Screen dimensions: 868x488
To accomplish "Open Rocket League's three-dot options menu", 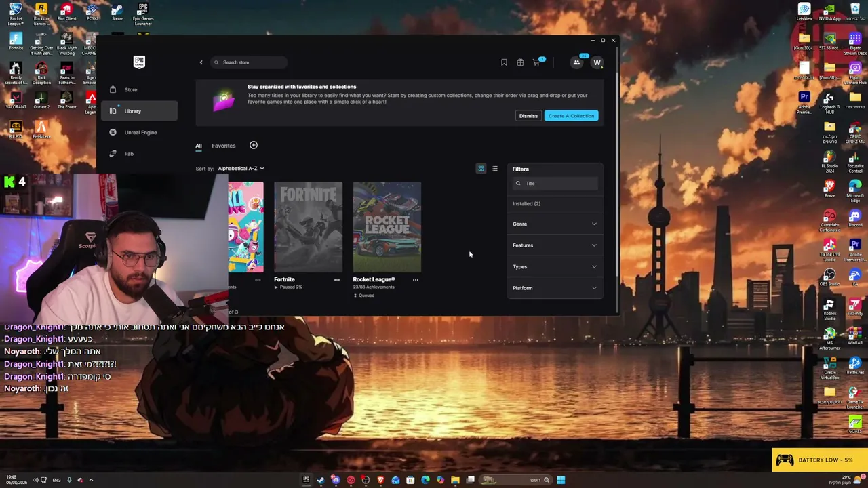I will (416, 279).
